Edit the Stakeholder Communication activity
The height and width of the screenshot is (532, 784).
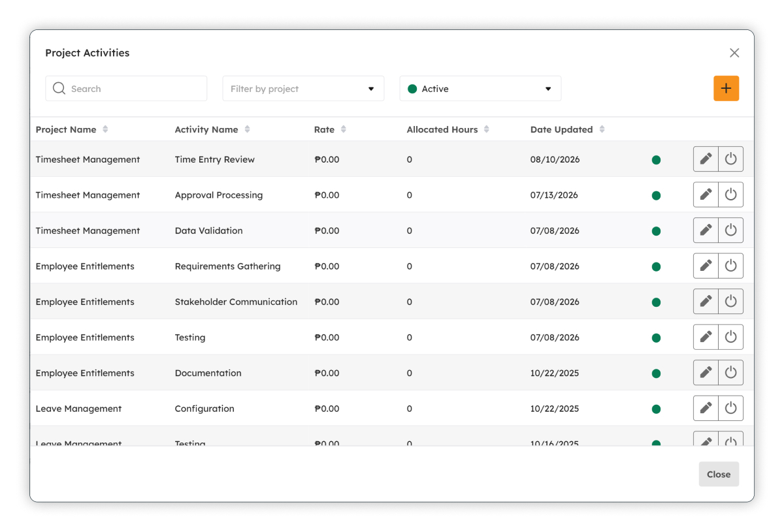(706, 302)
